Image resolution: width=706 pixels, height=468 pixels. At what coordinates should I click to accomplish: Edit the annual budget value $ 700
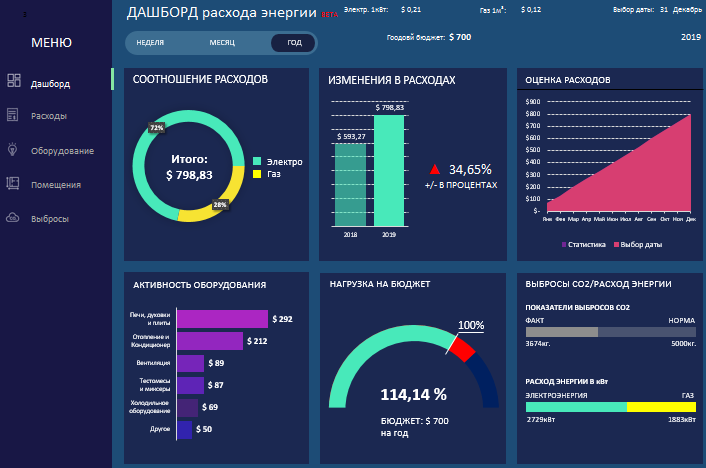tap(460, 36)
